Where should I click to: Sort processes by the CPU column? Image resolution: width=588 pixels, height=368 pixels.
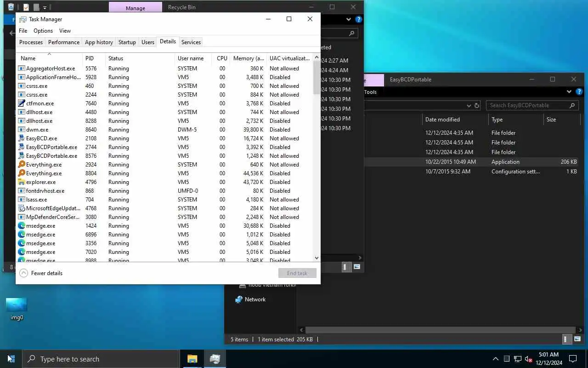(222, 58)
